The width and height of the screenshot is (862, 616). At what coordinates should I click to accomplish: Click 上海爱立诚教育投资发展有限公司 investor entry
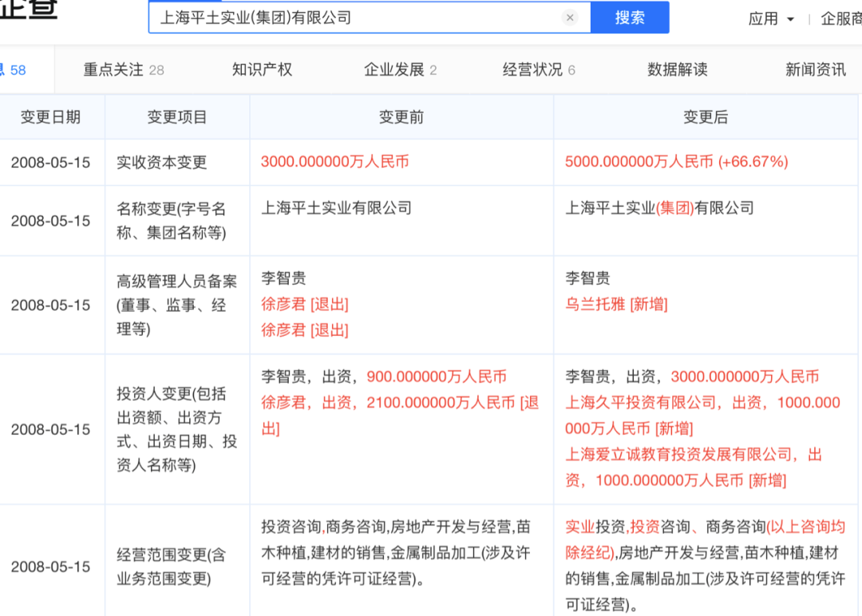pyautogui.click(x=694, y=468)
